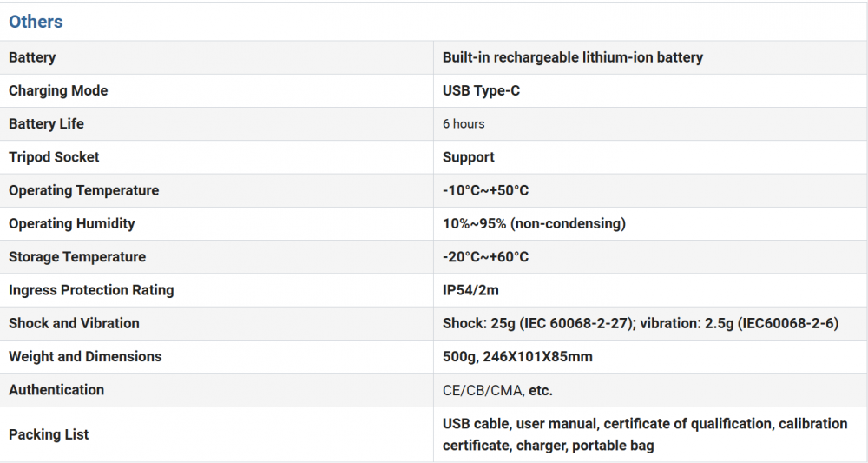The width and height of the screenshot is (868, 463).
Task: Select the "-10°C~+50°C" temperature value
Action: click(485, 190)
